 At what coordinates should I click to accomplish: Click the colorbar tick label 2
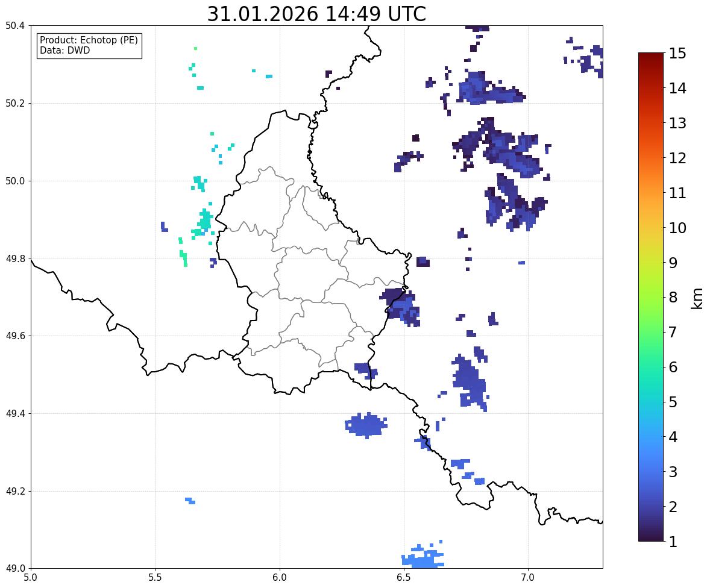(x=673, y=507)
